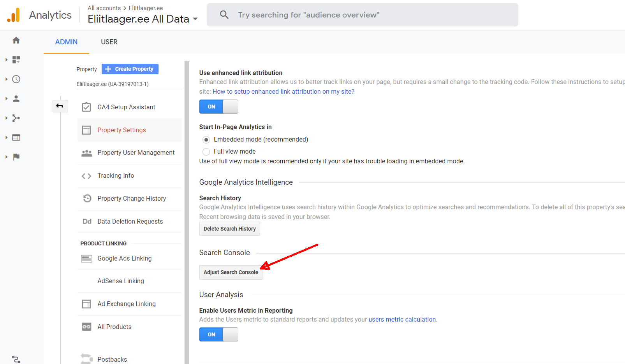Open the Audience person icon
This screenshot has width=625, height=364.
tap(16, 99)
